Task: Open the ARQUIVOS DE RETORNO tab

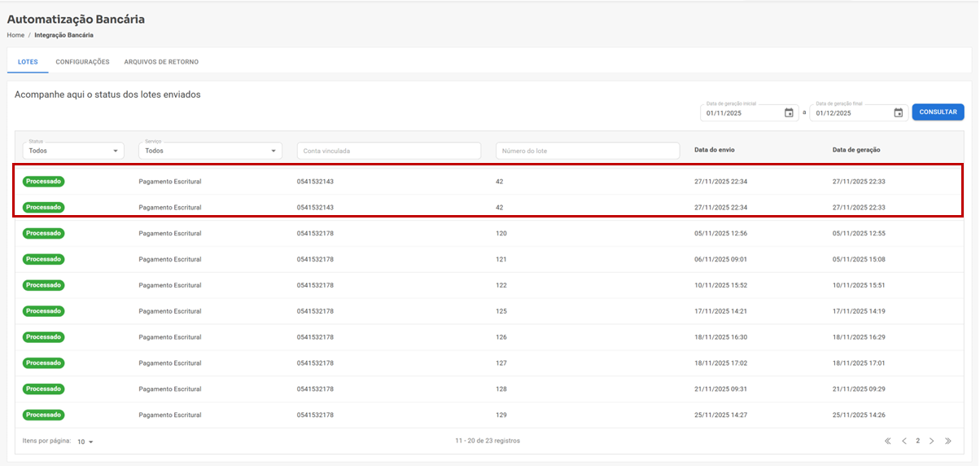Action: tap(161, 62)
